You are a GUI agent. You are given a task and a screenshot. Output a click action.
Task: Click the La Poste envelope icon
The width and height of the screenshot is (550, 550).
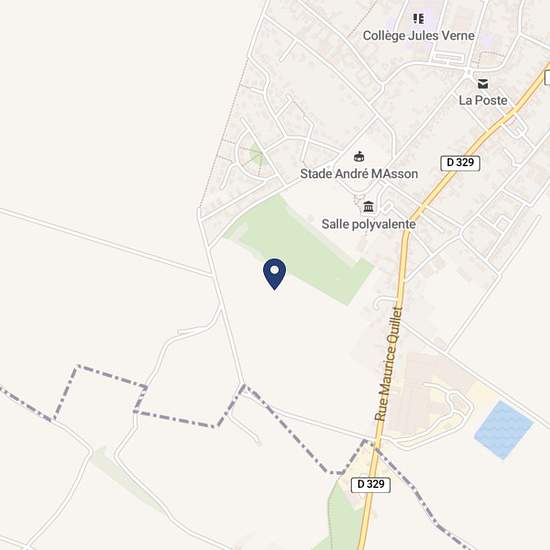[x=483, y=84]
